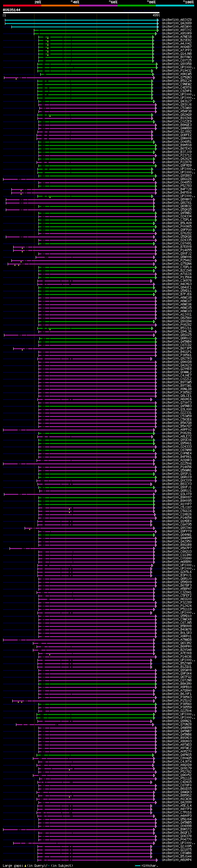The height and width of the screenshot is (868, 197).
Task: Click the purple alignment bar for UniRef100_Q75QN3
Action: tap(79, 78)
